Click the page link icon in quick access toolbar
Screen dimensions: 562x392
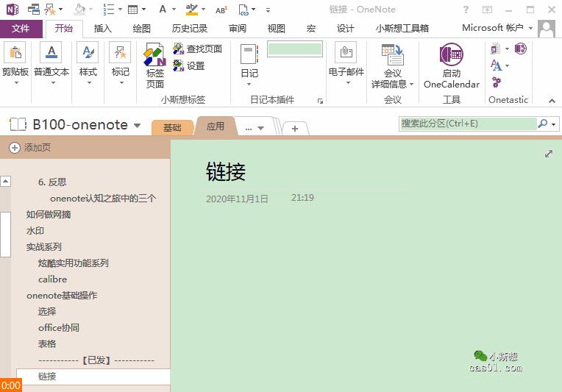pyautogui.click(x=243, y=10)
